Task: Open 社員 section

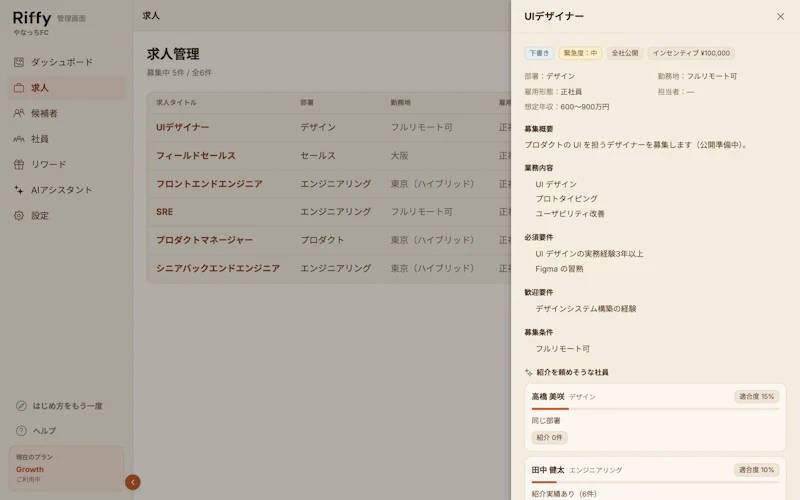Action: [66, 139]
